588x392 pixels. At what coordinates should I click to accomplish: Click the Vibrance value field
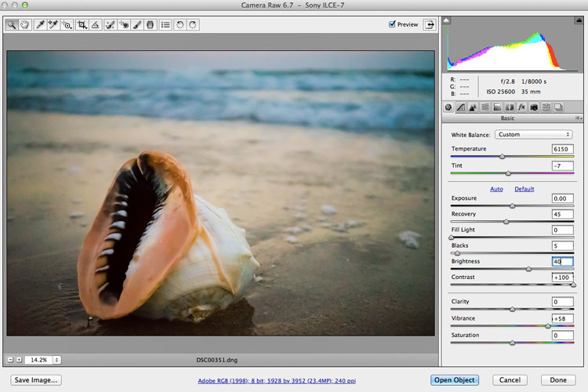tap(562, 318)
